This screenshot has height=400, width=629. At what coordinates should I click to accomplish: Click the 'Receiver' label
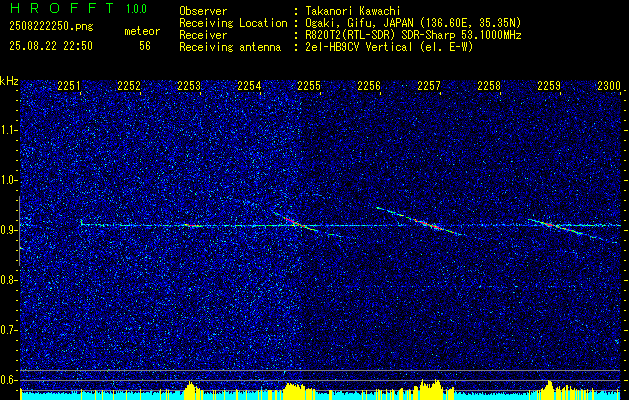pyautogui.click(x=203, y=35)
